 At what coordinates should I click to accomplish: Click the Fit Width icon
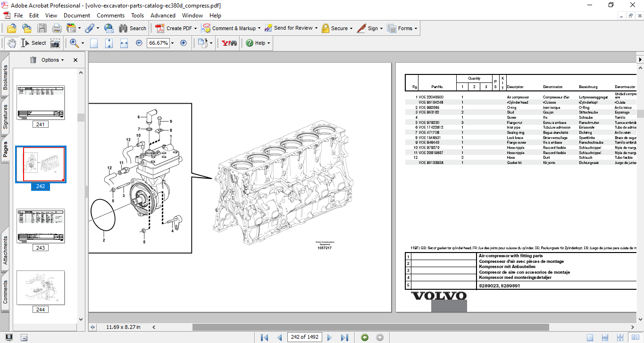click(124, 43)
